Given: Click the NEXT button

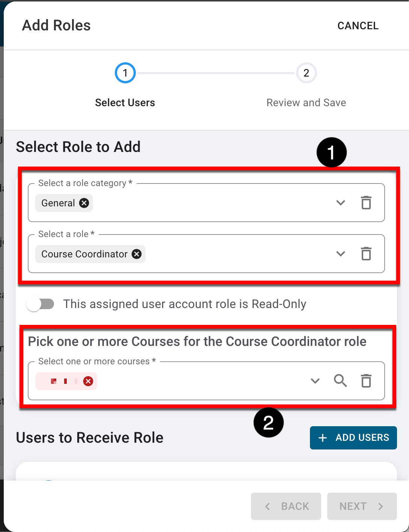Looking at the screenshot, I should coord(362,506).
